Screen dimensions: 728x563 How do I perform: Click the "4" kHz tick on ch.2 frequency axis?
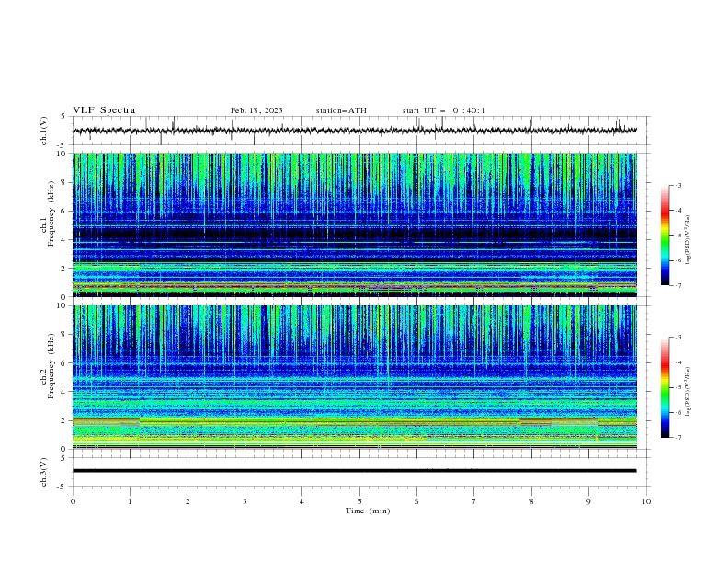click(x=63, y=392)
